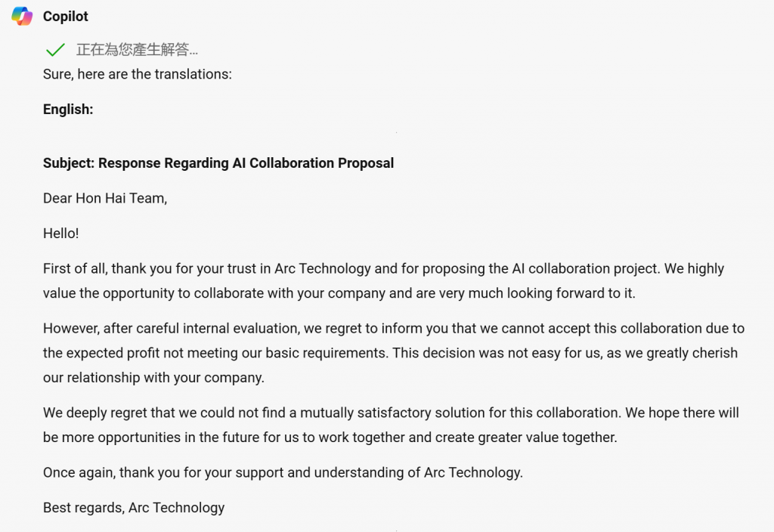Click the Copilot name label
The width and height of the screenshot is (774, 532).
[x=65, y=17]
